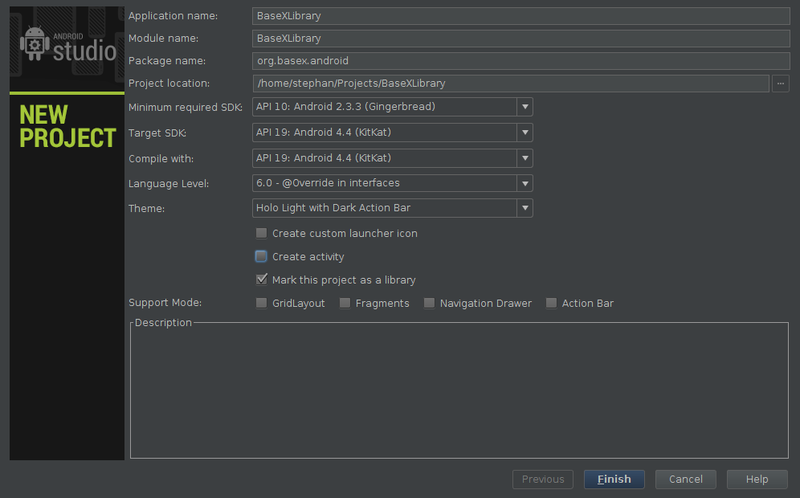Image resolution: width=800 pixels, height=498 pixels.
Task: Click the Module name label
Action: pyautogui.click(x=163, y=38)
